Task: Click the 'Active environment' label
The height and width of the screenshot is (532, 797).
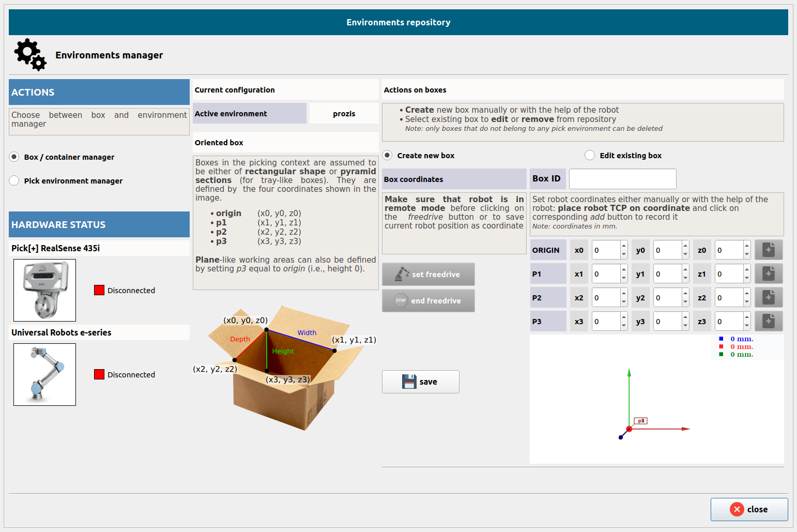Action: point(250,113)
